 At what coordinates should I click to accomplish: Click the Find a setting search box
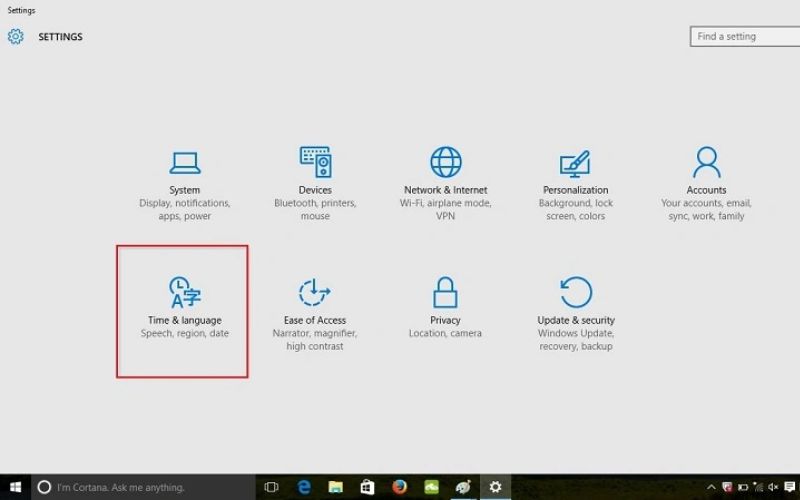(x=745, y=37)
